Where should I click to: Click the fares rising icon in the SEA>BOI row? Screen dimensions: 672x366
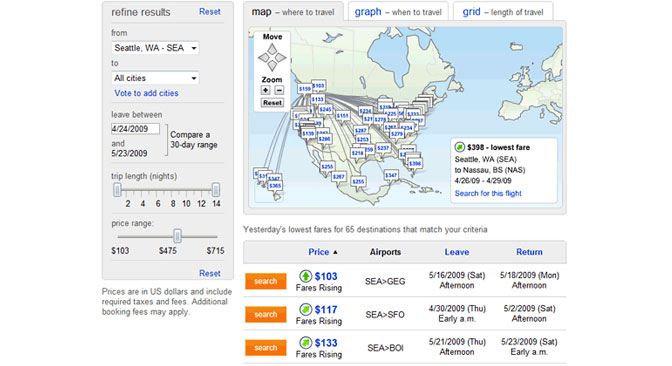305,342
